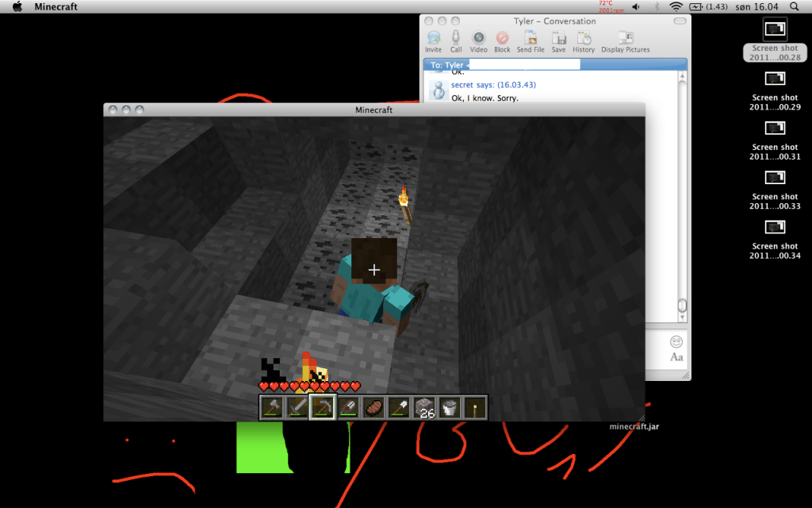
Task: Open Spotlight search magnifier icon
Action: [795, 7]
